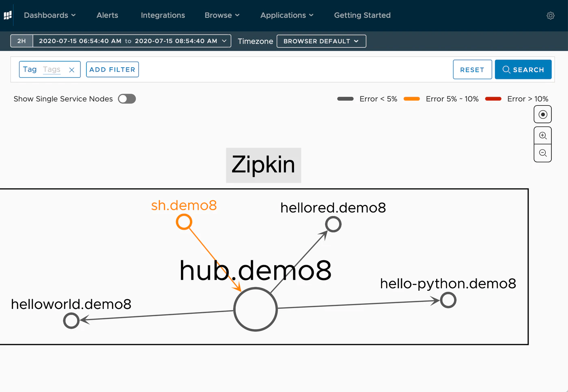Viewport: 568px width, 392px height.
Task: Open the Browser Default timezone dropdown
Action: coord(321,41)
